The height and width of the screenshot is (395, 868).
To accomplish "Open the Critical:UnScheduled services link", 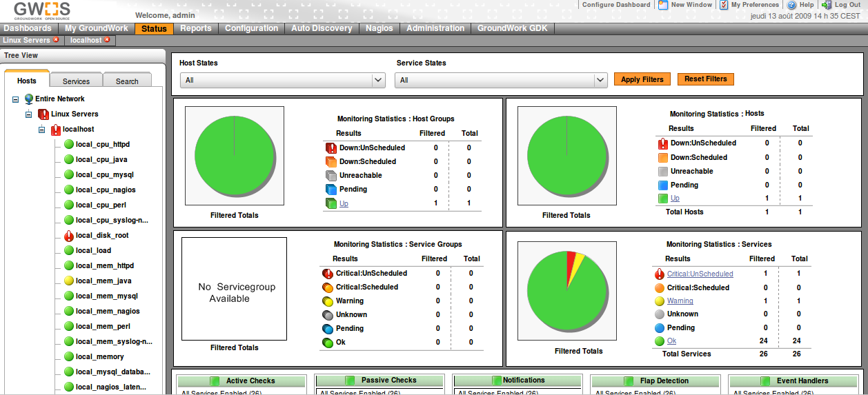I will pyautogui.click(x=700, y=274).
